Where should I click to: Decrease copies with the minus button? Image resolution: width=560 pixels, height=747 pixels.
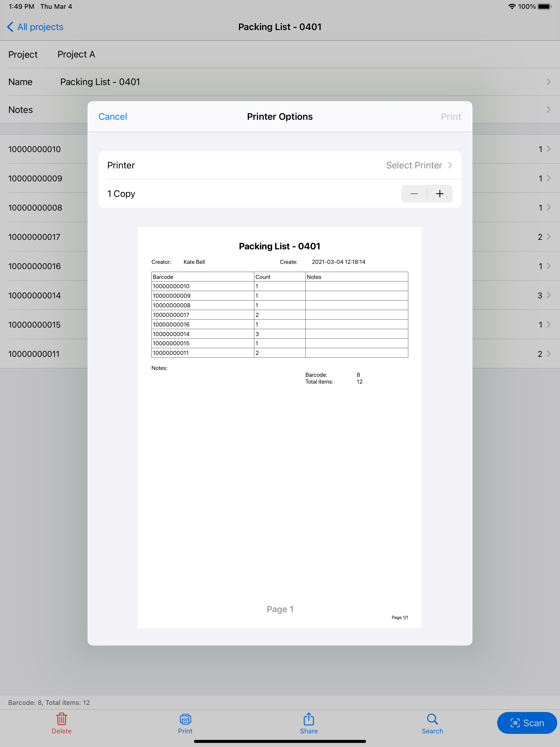(x=414, y=194)
